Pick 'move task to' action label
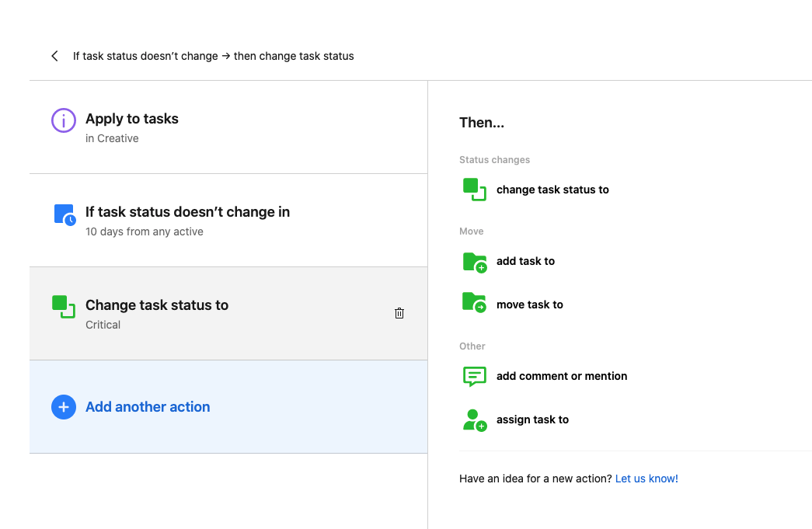This screenshot has width=812, height=529. coord(529,305)
